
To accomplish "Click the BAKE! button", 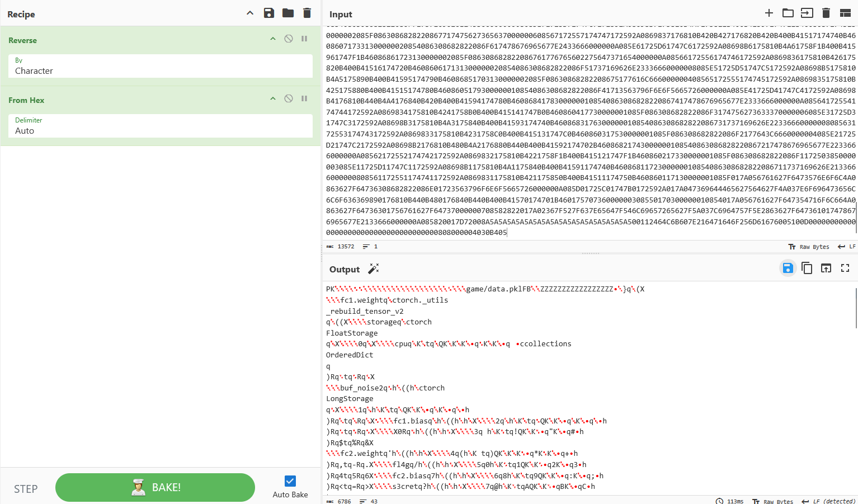I will (155, 487).
